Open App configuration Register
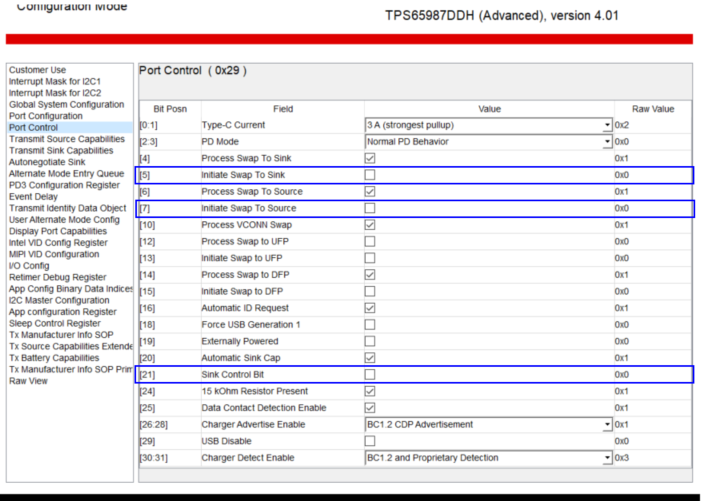This screenshot has width=701, height=501. pos(63,312)
